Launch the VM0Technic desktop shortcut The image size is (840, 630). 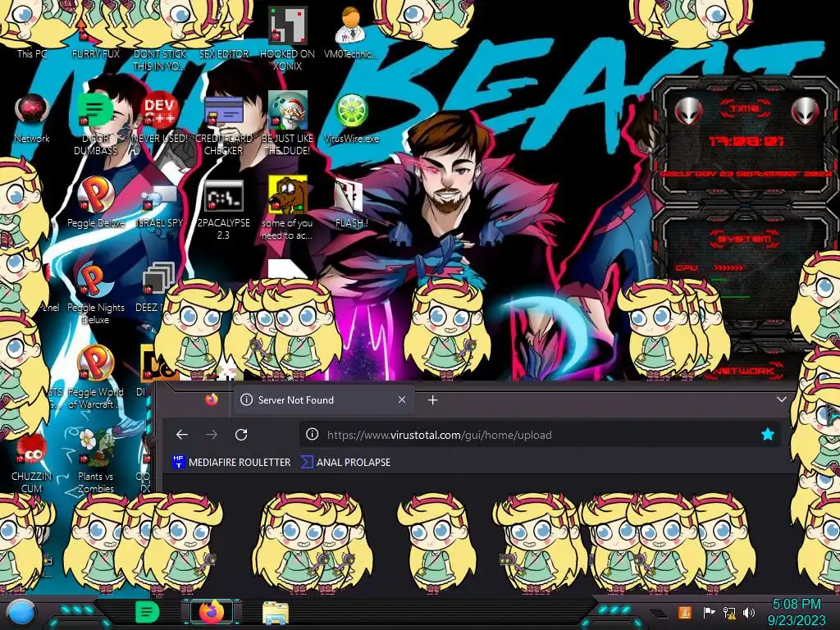pyautogui.click(x=351, y=32)
